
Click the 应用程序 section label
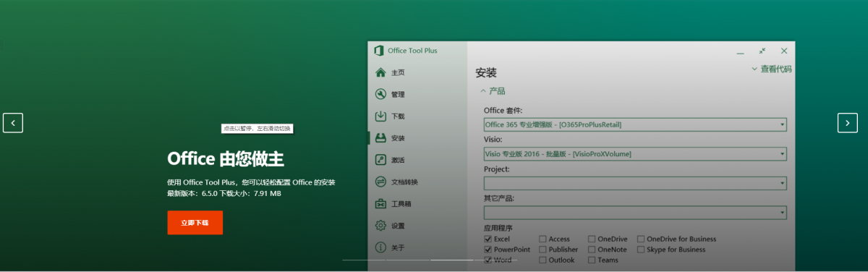point(498,228)
